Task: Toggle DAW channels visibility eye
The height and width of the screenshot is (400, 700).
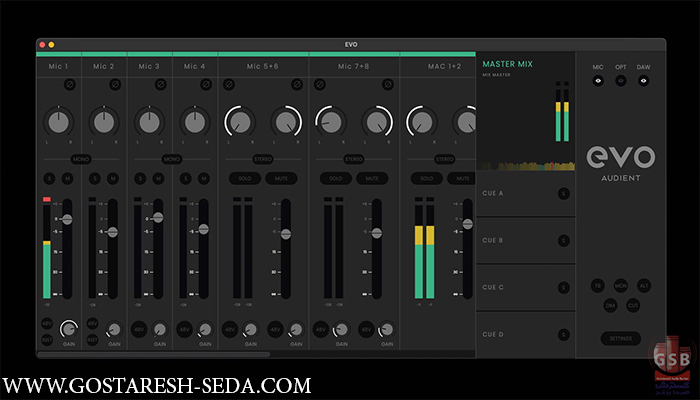Action: pos(643,82)
